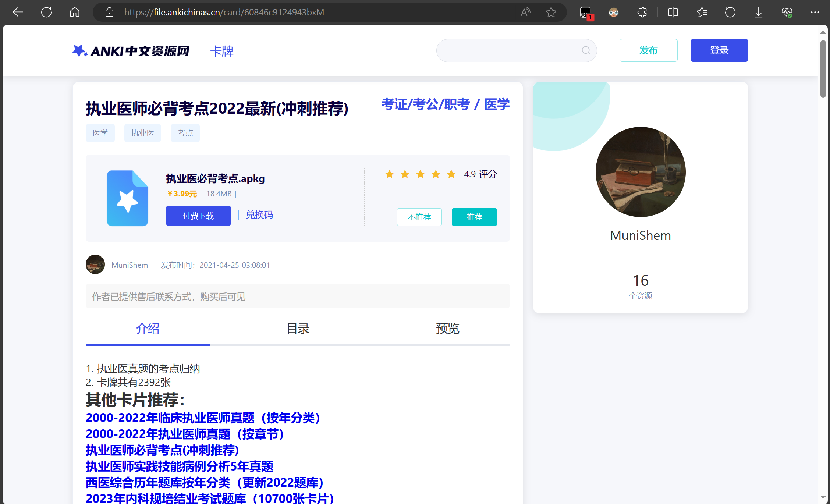Open the downloads arrow icon
Viewport: 830px width, 504px height.
pyautogui.click(x=758, y=12)
